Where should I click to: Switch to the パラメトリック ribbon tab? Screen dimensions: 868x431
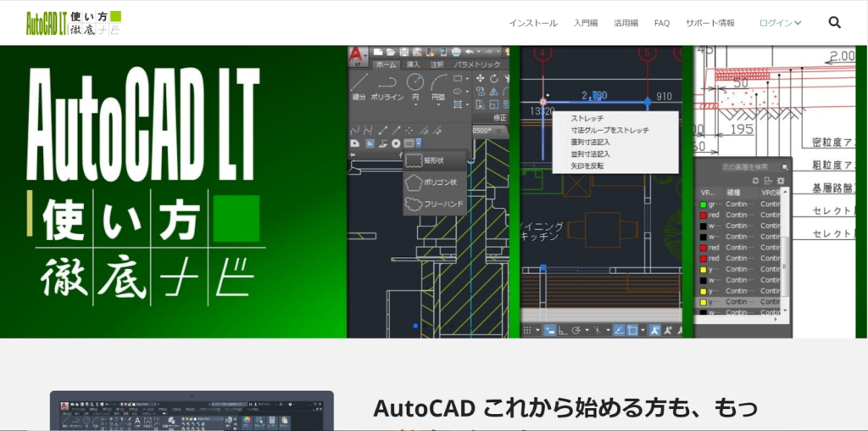476,64
